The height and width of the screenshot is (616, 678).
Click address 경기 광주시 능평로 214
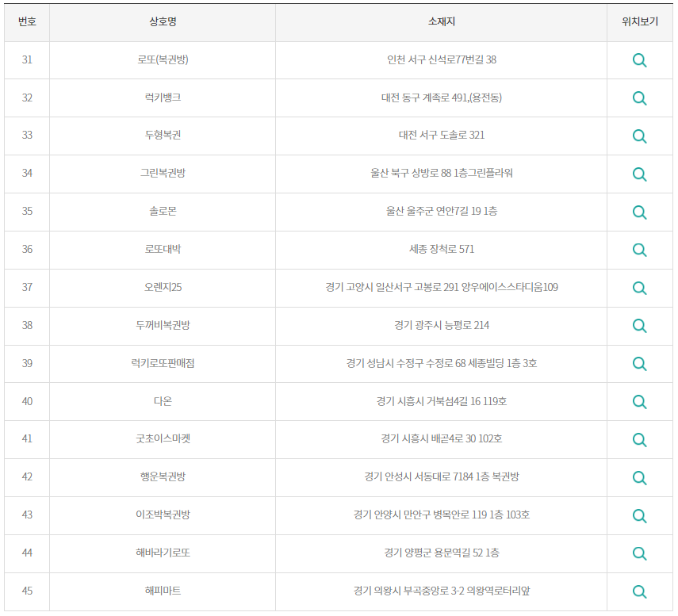coord(442,326)
